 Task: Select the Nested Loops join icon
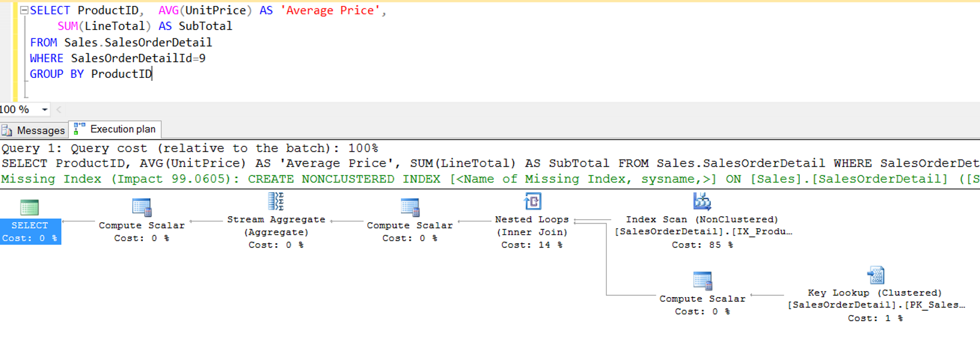click(532, 201)
